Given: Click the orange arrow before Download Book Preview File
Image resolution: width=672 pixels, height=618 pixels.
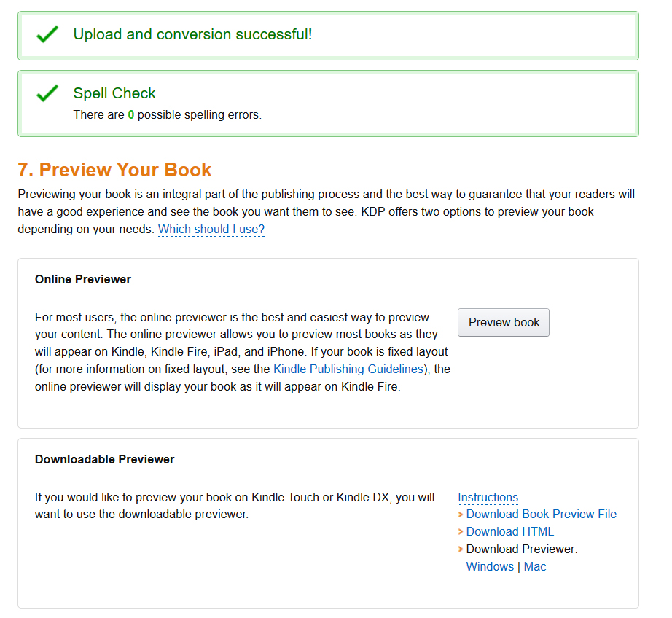Looking at the screenshot, I should click(x=461, y=515).
